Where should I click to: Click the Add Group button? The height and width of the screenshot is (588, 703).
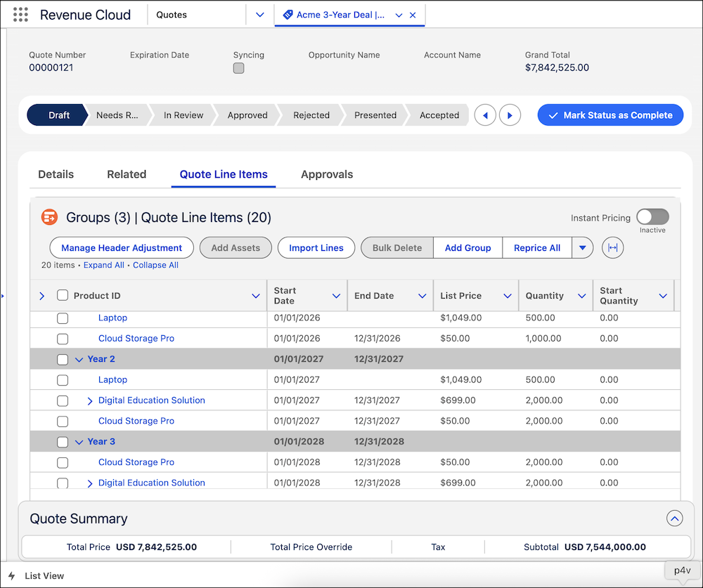click(x=467, y=248)
